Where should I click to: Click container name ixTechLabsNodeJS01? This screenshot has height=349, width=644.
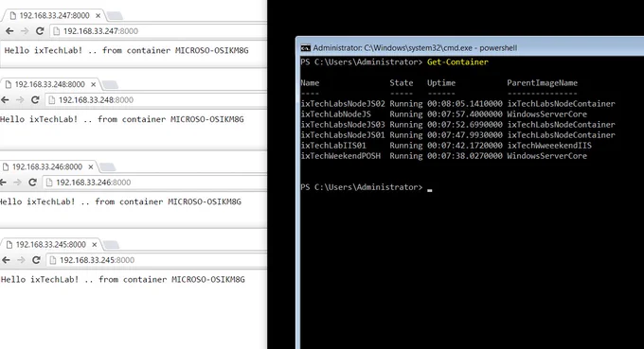(343, 135)
